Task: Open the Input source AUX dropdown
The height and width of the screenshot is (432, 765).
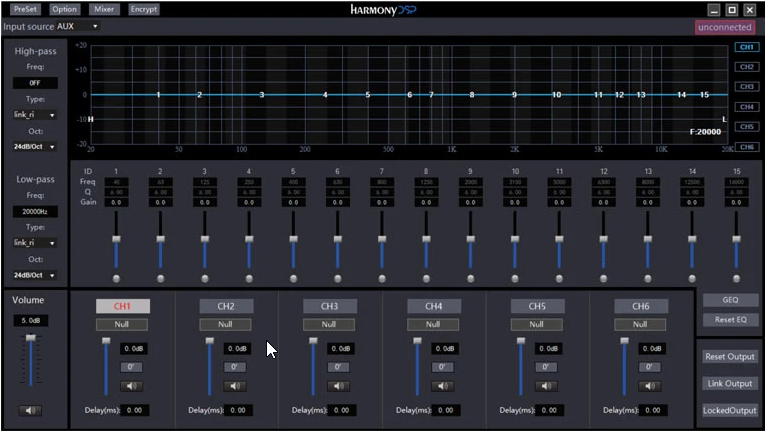Action: (x=78, y=26)
